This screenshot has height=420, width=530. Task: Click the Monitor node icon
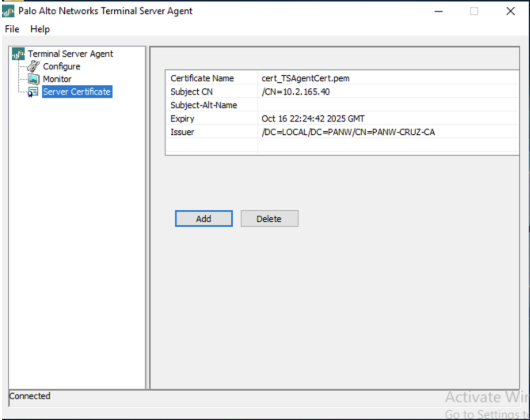[x=33, y=79]
